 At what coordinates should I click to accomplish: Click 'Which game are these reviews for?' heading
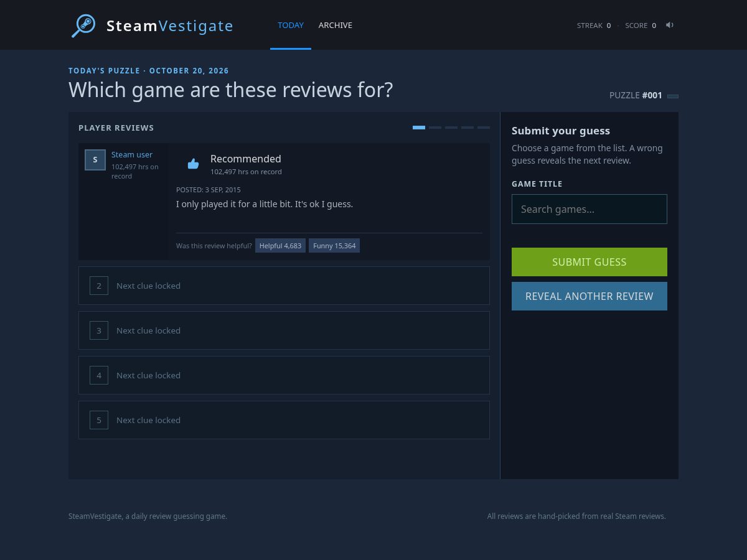click(231, 90)
